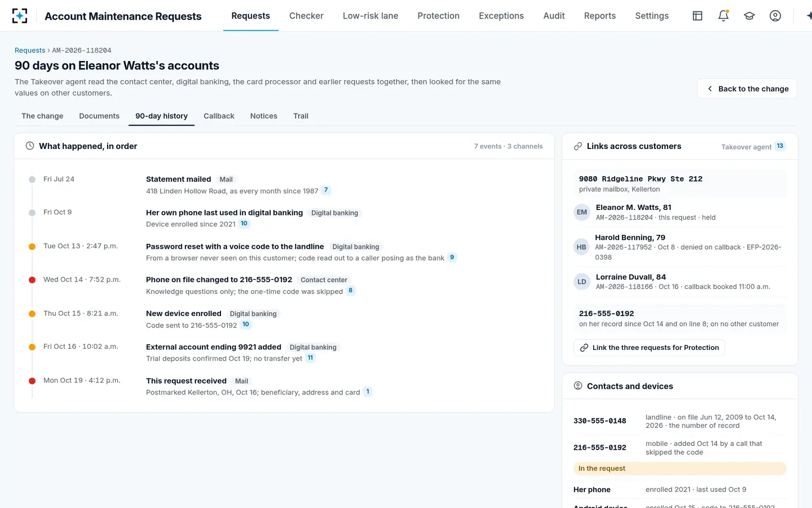Open source badge 8 on phone change event
The height and width of the screenshot is (508, 812).
351,291
